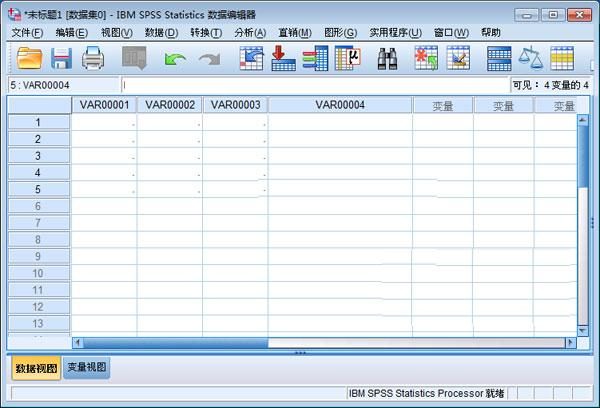600x408 pixels.
Task: Click the vertical scrollbar thumb
Action: [583, 157]
